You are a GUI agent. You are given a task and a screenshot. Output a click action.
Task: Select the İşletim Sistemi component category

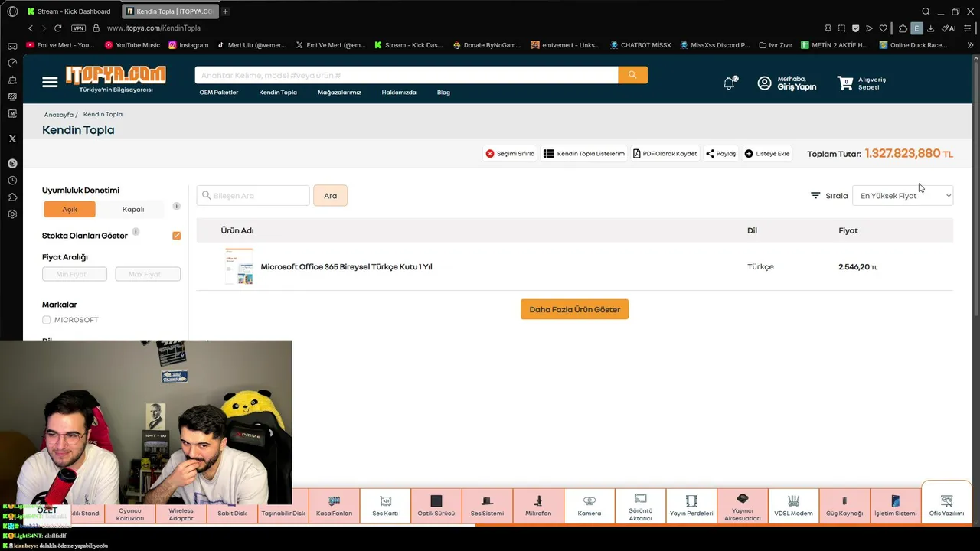click(896, 506)
